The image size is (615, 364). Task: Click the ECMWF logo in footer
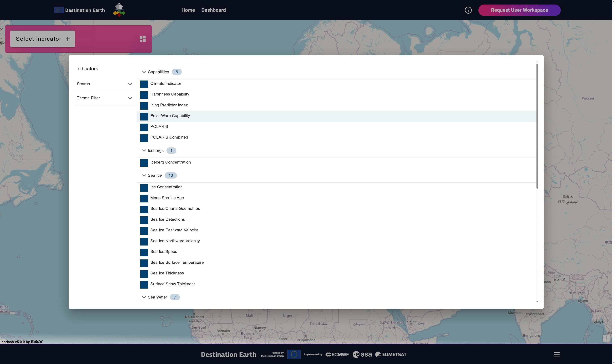tap(337, 354)
